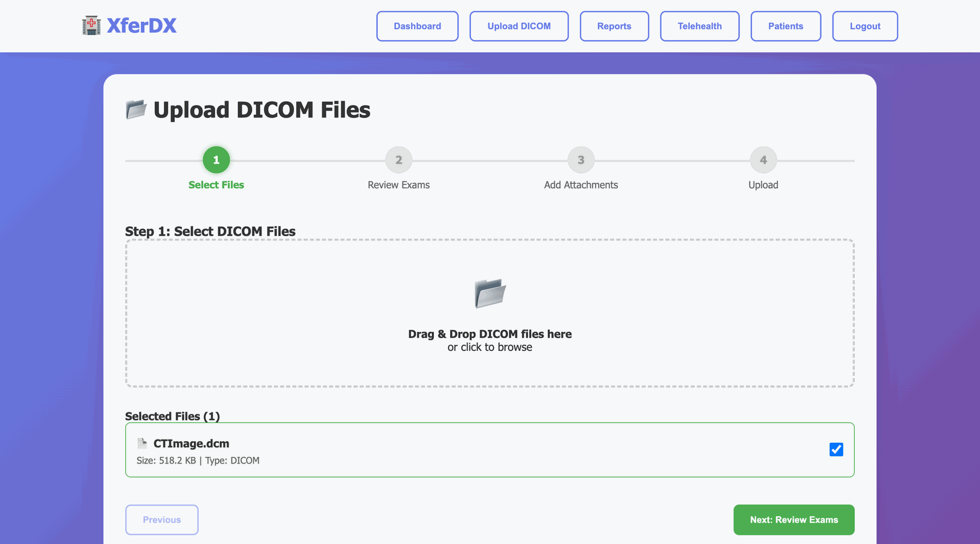Screen dimensions: 980x544
Task: Click the XferDX brand name
Action: tap(142, 26)
